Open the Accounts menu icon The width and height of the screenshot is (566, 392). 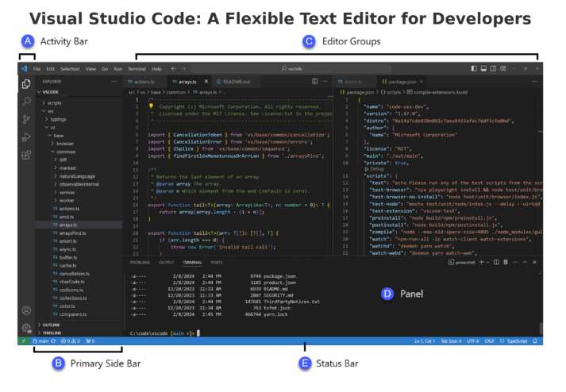26,310
